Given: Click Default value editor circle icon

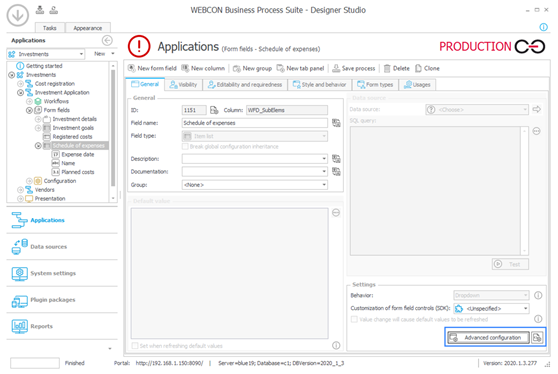Looking at the screenshot, I should 336,213.
